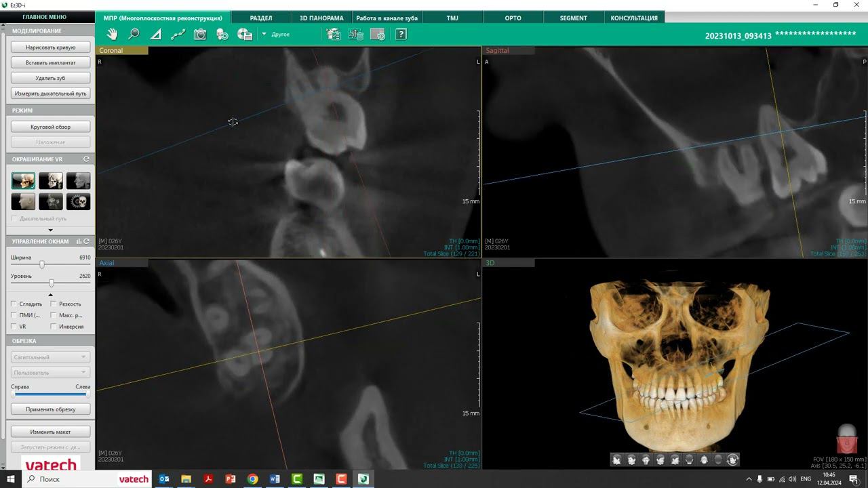Open the Пользователь dropdown
This screenshot has width=868, height=488.
[x=51, y=372]
